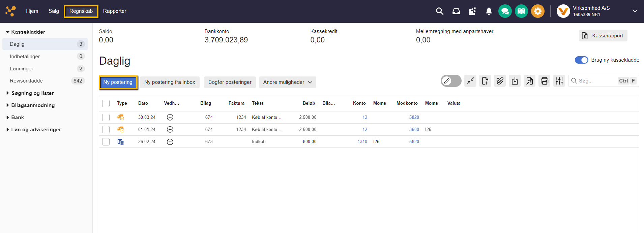Open the green chat bubbles icon
This screenshot has width=644, height=233.
click(505, 11)
